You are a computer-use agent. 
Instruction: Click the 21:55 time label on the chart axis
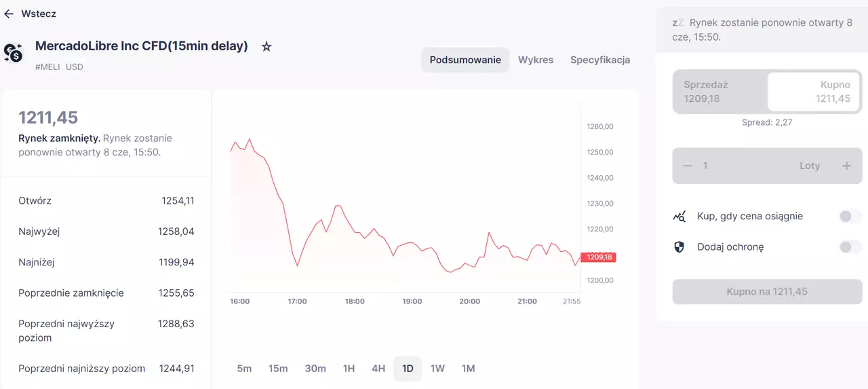point(572,301)
